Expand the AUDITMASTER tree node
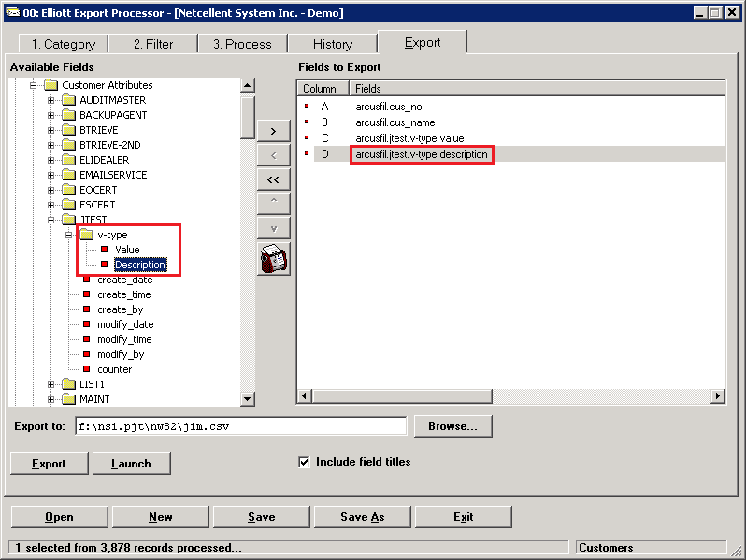Screen dimensions: 746x560 [x=50, y=100]
